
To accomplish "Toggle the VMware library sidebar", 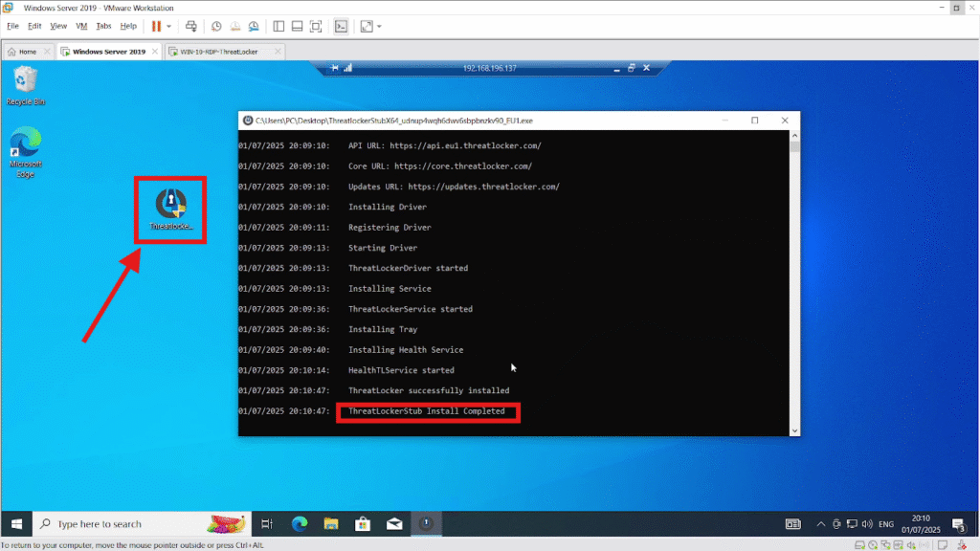I will pyautogui.click(x=278, y=26).
